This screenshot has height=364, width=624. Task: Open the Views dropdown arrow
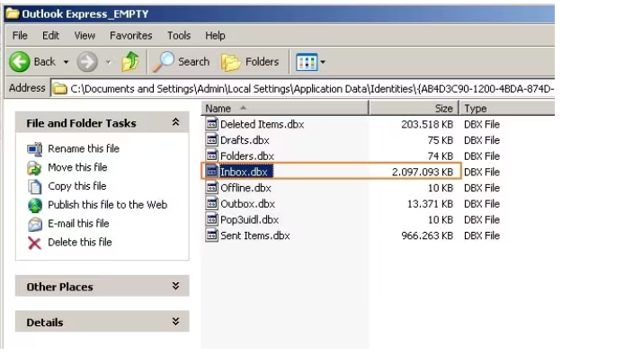(323, 62)
